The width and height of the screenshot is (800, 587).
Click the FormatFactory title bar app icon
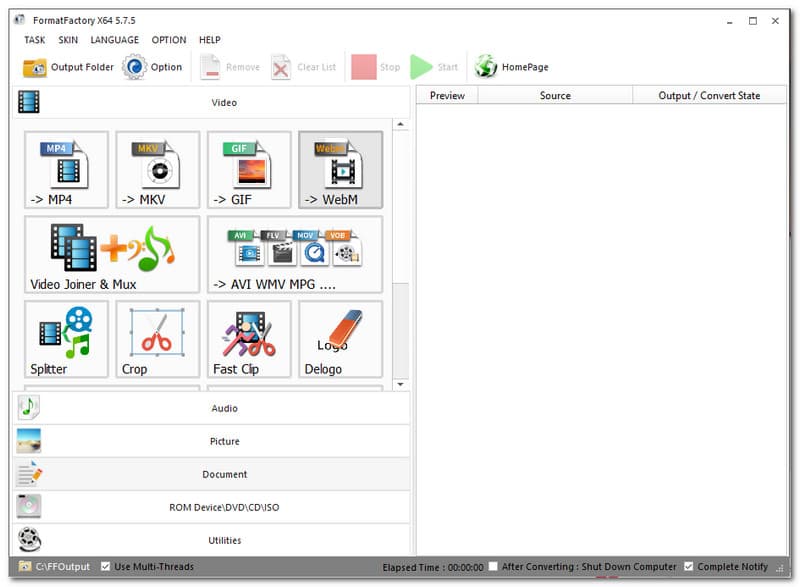(x=19, y=20)
